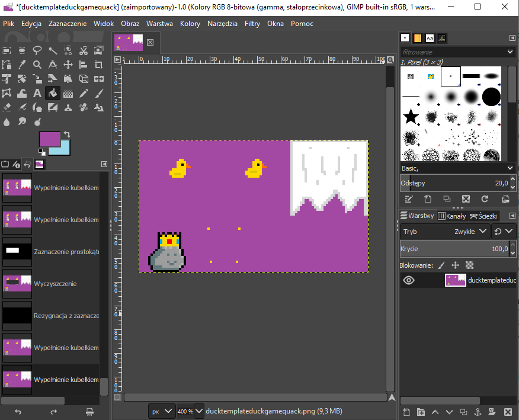Switch to the Ścieżki tab

(483, 216)
